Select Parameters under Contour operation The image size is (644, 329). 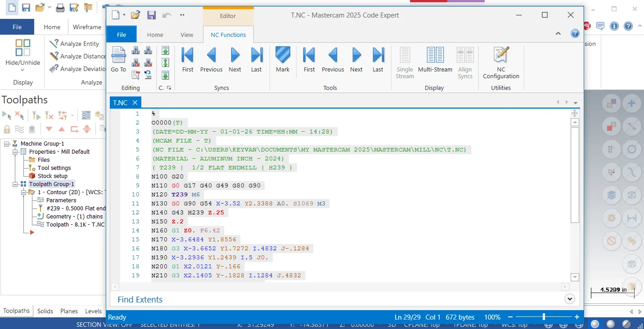click(61, 200)
